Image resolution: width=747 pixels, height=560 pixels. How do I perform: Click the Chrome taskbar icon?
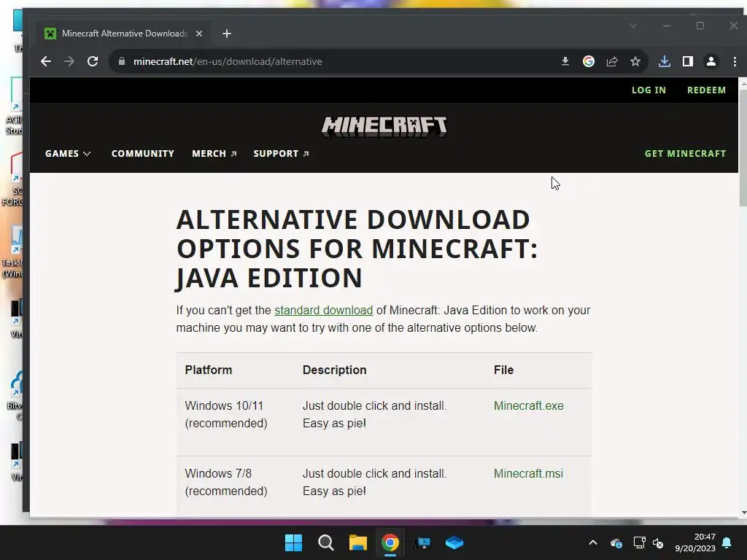pos(390,542)
